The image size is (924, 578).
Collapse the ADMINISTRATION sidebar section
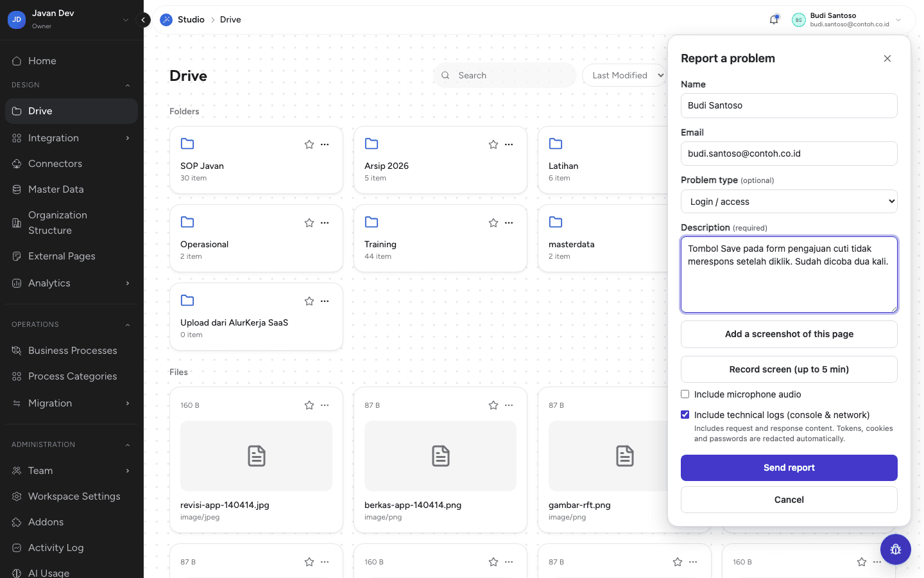(x=128, y=445)
